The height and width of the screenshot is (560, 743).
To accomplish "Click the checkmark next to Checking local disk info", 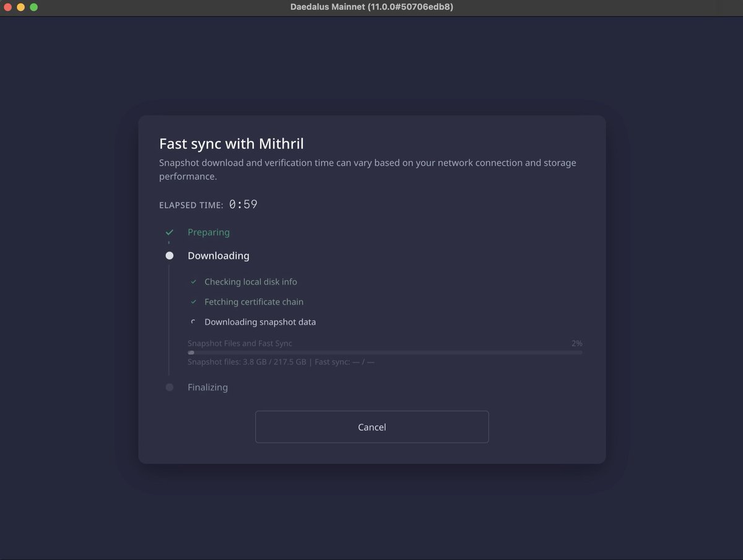I will [193, 282].
